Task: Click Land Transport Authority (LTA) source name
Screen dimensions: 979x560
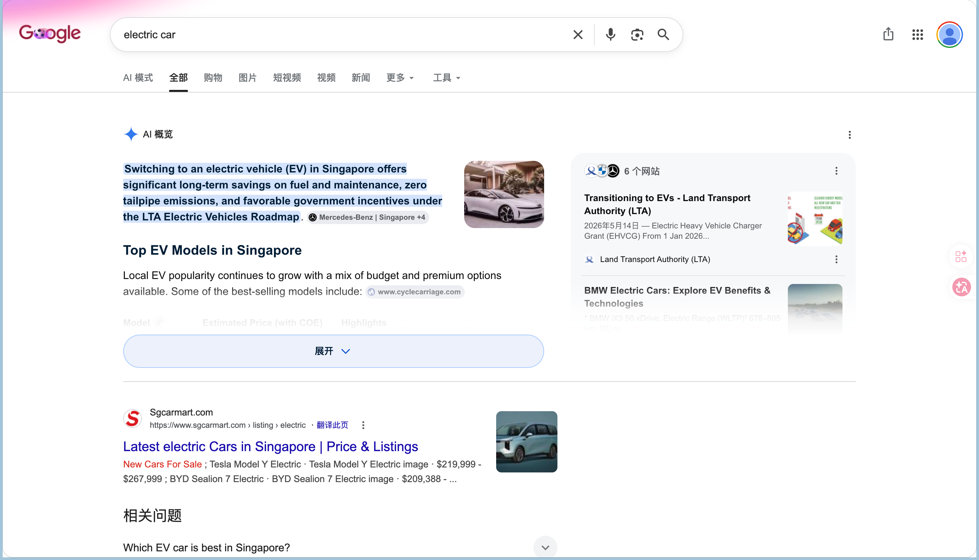Action: [x=655, y=259]
